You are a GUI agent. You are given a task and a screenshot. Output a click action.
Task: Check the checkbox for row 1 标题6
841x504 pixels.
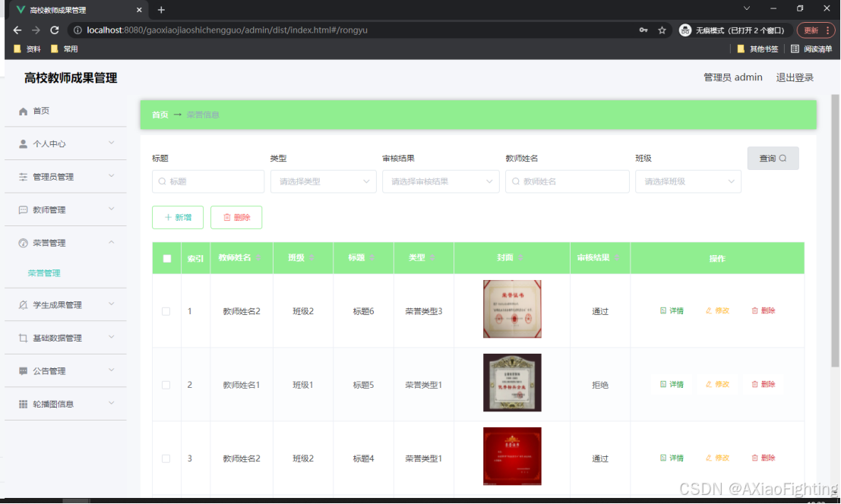pyautogui.click(x=166, y=312)
